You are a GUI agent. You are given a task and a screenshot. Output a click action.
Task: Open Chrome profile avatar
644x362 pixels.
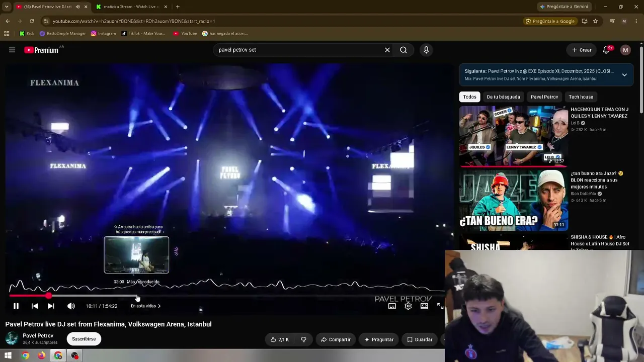coord(624,21)
